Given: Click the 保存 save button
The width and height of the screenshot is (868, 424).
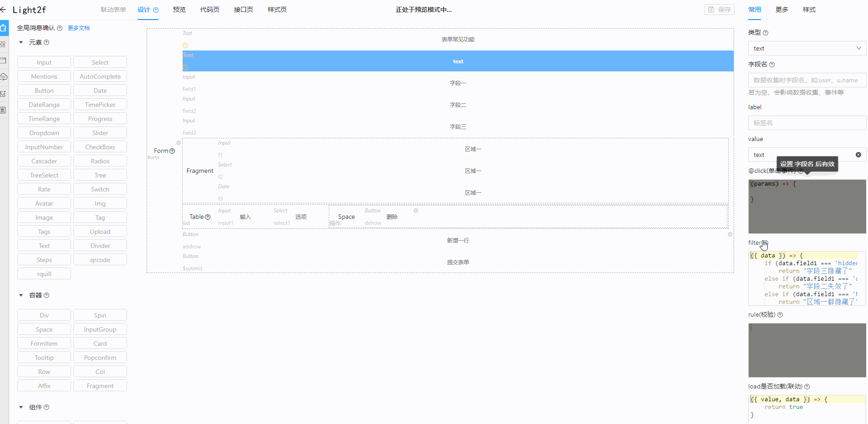Looking at the screenshot, I should coord(720,10).
